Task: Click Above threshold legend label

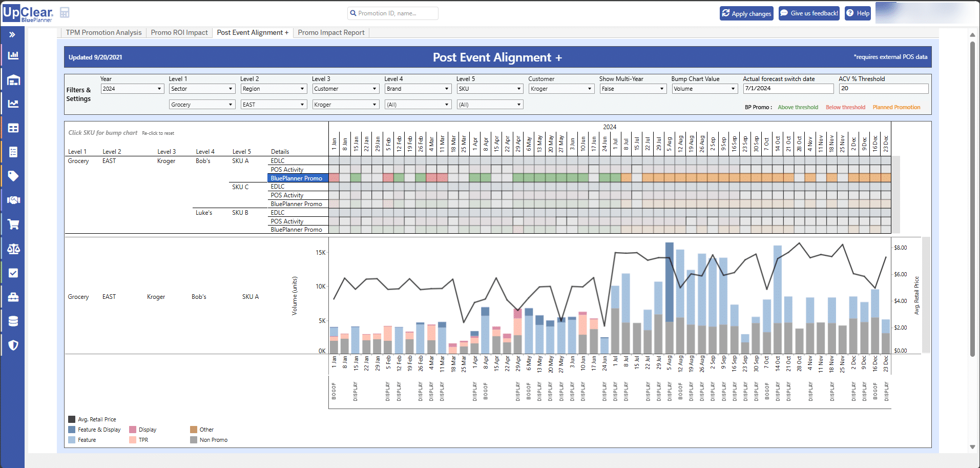Action: point(798,107)
